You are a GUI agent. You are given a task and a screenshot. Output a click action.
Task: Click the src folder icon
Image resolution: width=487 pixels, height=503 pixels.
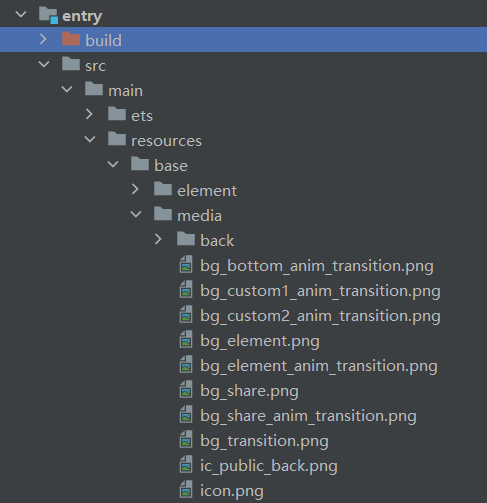pos(71,64)
